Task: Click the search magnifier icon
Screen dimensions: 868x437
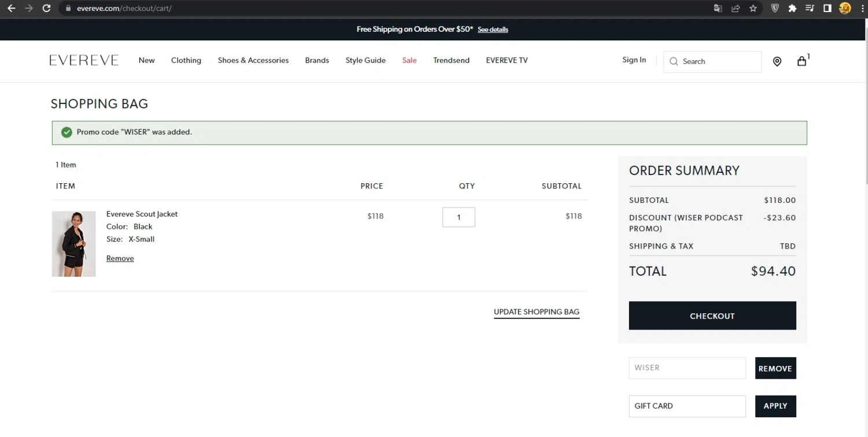Action: tap(674, 61)
